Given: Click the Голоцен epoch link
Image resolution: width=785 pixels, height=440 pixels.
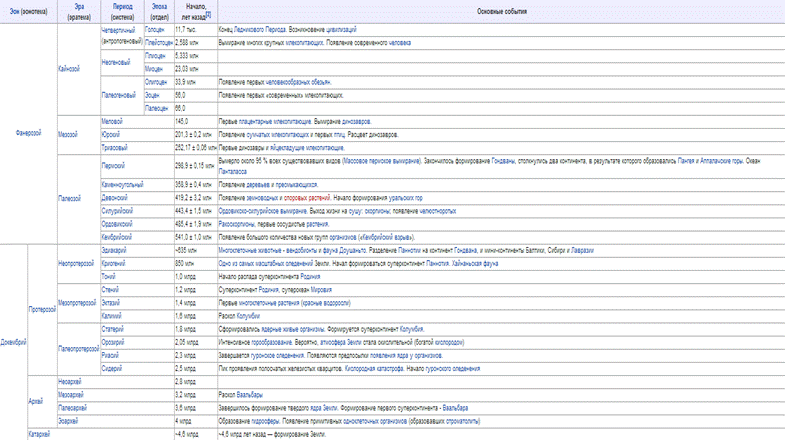Looking at the screenshot, I should (154, 30).
